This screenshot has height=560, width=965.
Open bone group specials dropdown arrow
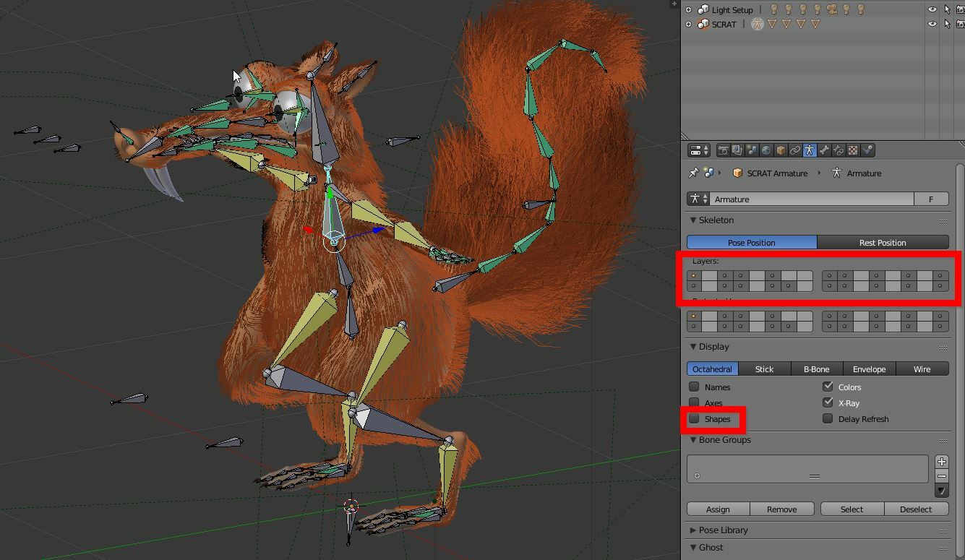click(x=942, y=491)
